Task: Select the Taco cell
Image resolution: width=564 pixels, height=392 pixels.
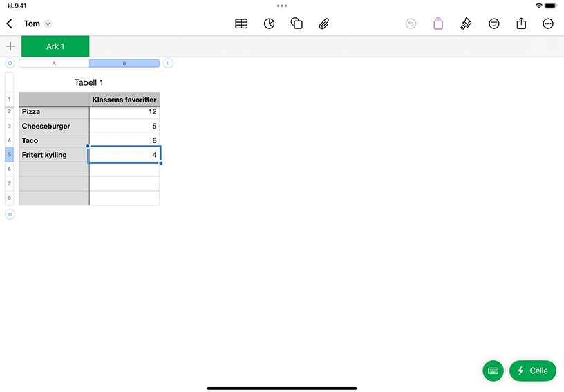Action: pyautogui.click(x=54, y=140)
